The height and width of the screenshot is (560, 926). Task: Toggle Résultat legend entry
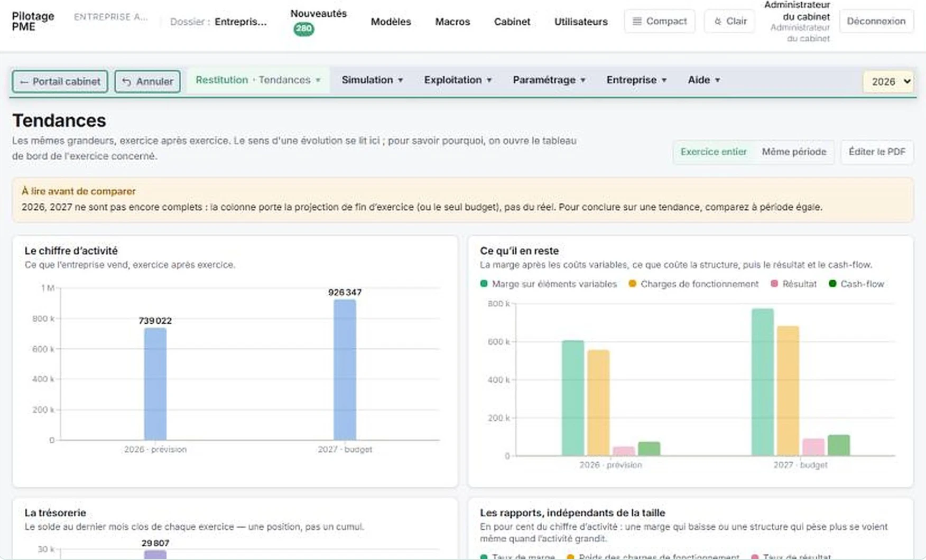coord(794,284)
